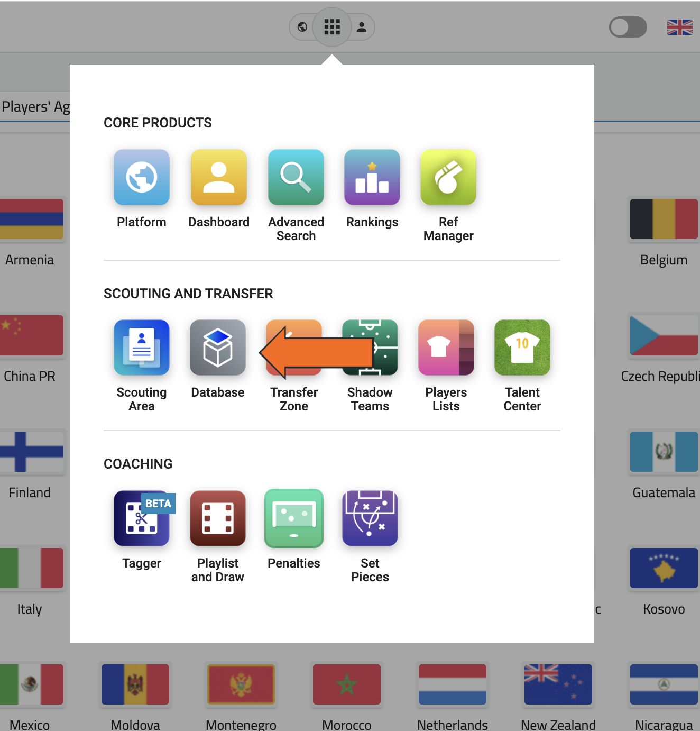Pick the Morocco flag
This screenshot has height=731, width=700.
click(x=347, y=684)
